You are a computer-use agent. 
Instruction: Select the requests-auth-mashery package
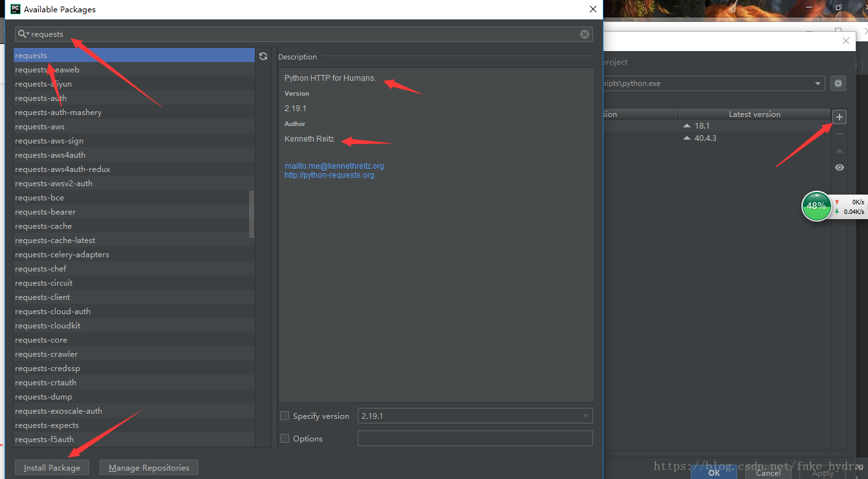(134, 112)
